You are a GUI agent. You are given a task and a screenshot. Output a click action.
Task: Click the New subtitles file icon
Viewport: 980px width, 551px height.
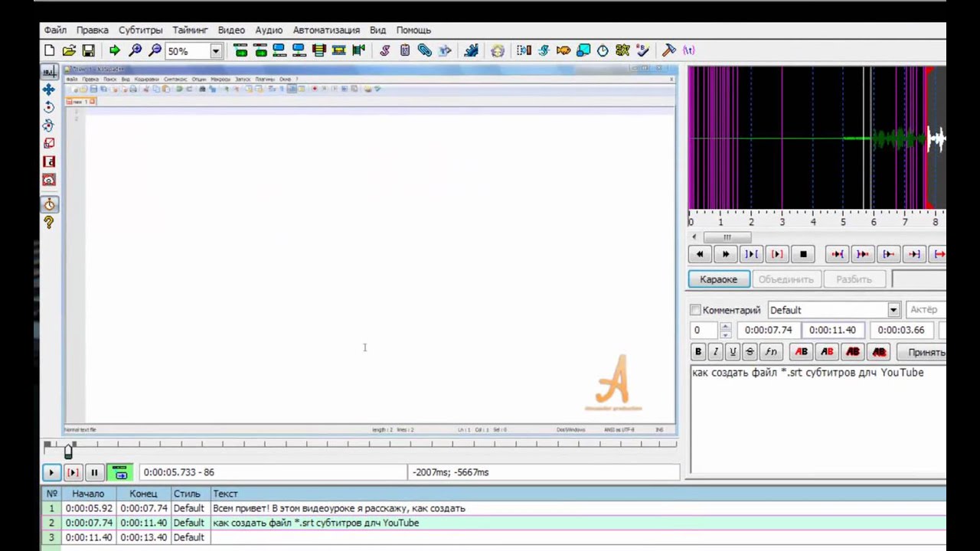click(x=50, y=51)
